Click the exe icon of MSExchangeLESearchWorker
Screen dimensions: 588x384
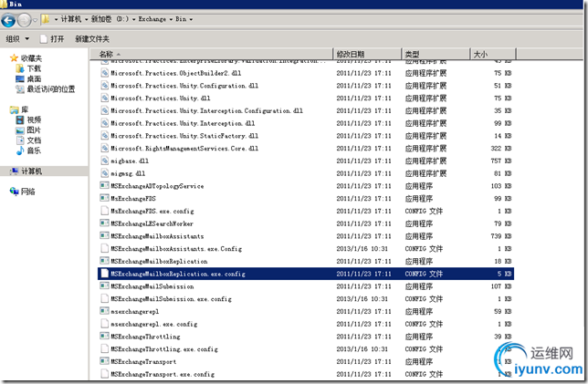point(104,223)
